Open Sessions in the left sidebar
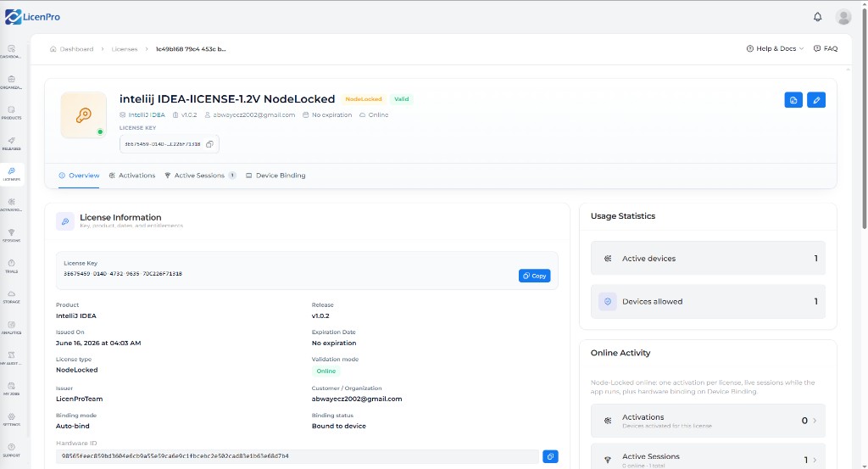This screenshot has width=868, height=469. point(11,236)
